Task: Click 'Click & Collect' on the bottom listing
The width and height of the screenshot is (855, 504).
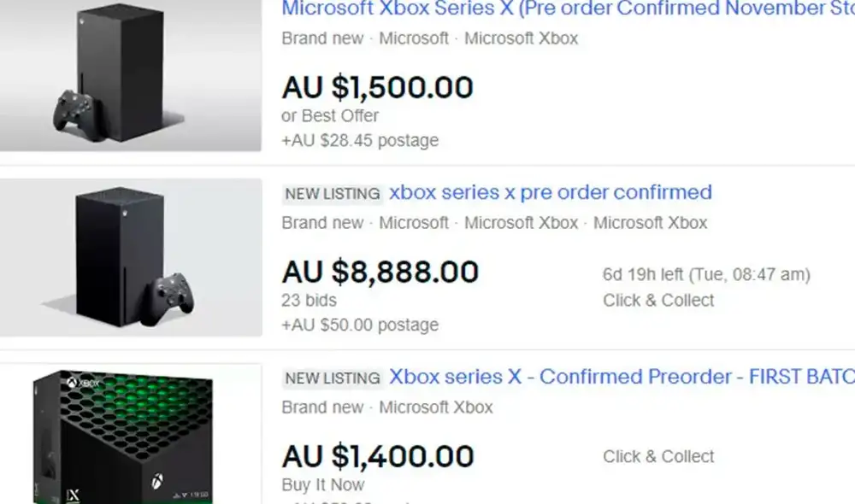Action: (657, 456)
